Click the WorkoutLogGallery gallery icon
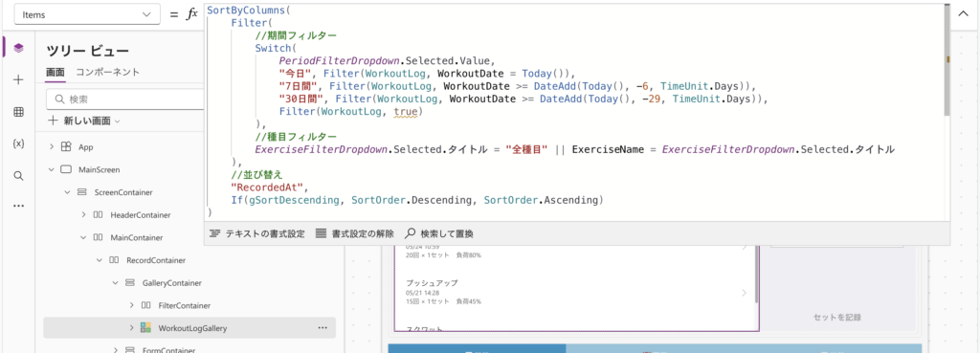Image resolution: width=980 pixels, height=353 pixels. 146,327
